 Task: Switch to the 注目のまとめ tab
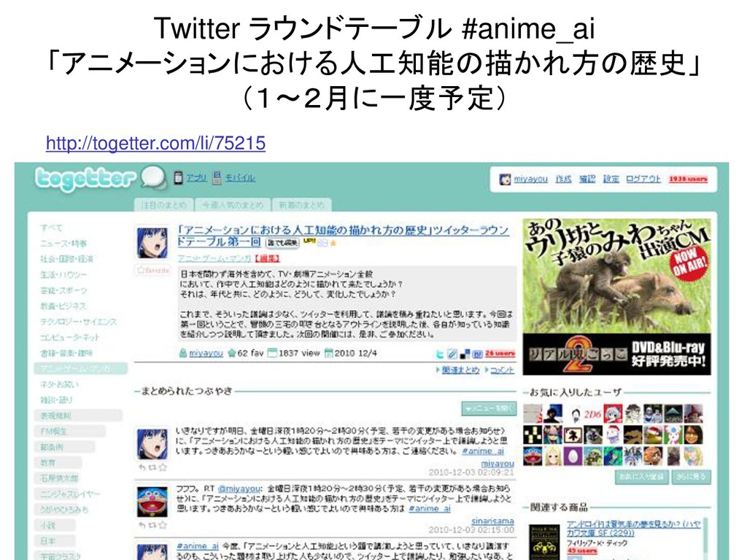click(x=163, y=205)
